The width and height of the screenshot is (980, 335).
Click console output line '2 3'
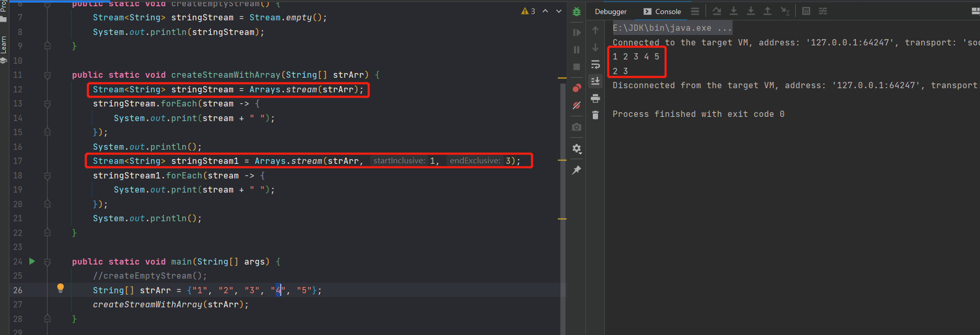tap(620, 71)
